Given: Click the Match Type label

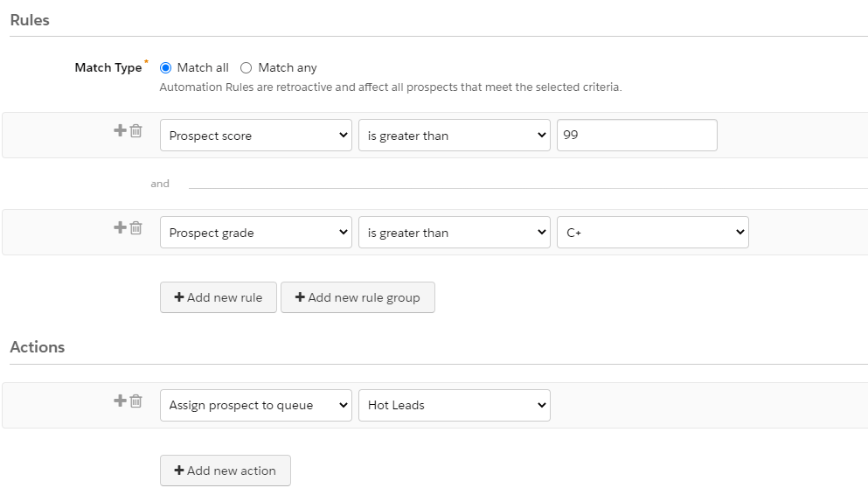Looking at the screenshot, I should 108,67.
